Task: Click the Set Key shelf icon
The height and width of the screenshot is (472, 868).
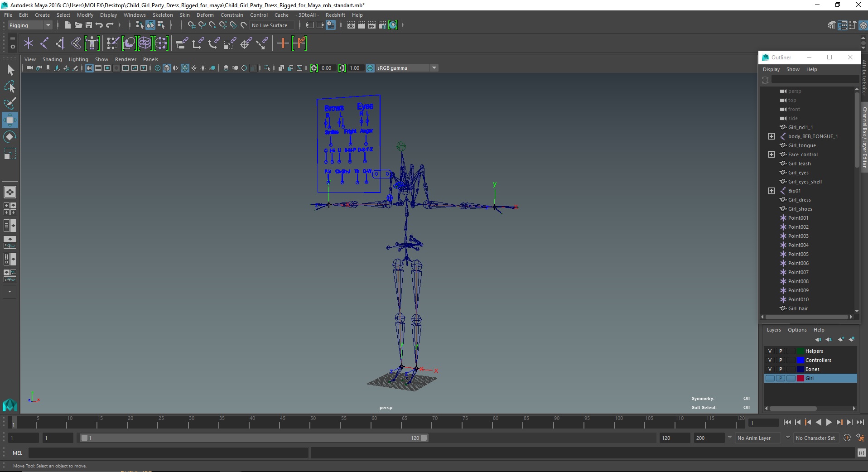Action: (x=283, y=43)
